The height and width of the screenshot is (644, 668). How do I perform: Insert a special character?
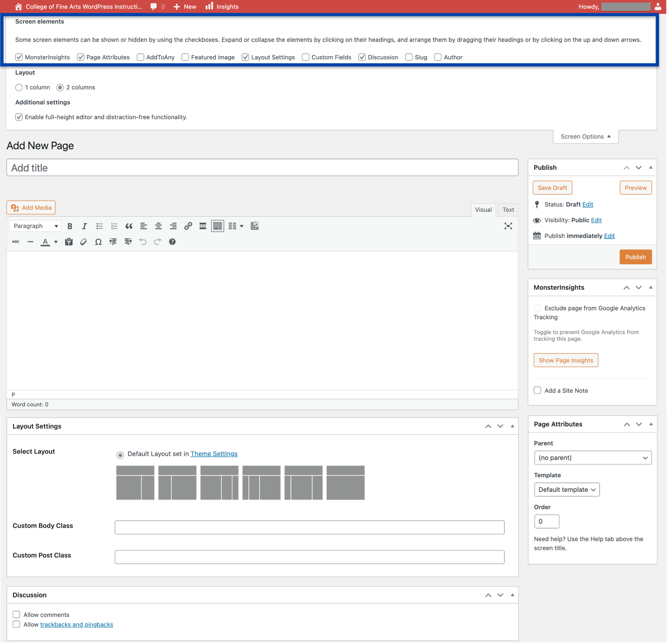98,242
